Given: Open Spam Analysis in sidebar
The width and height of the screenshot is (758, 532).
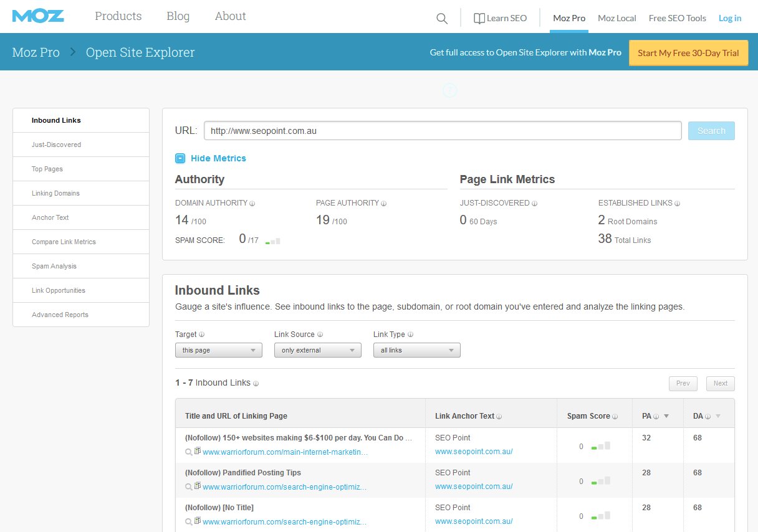Looking at the screenshot, I should tap(81, 266).
